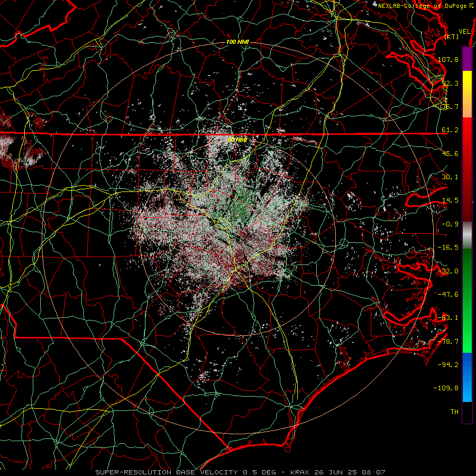Select the -16.5 velocity scale value
The width and height of the screenshot is (476, 476).
tap(448, 248)
